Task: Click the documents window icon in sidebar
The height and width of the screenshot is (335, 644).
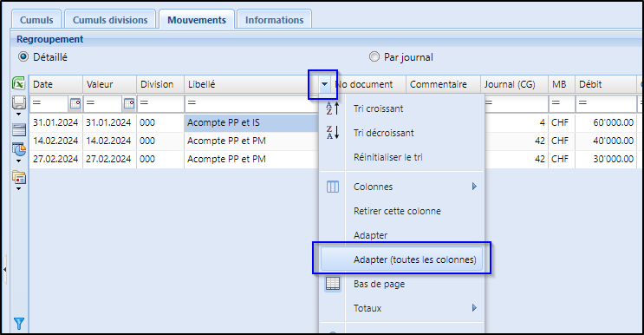Action: (19, 178)
